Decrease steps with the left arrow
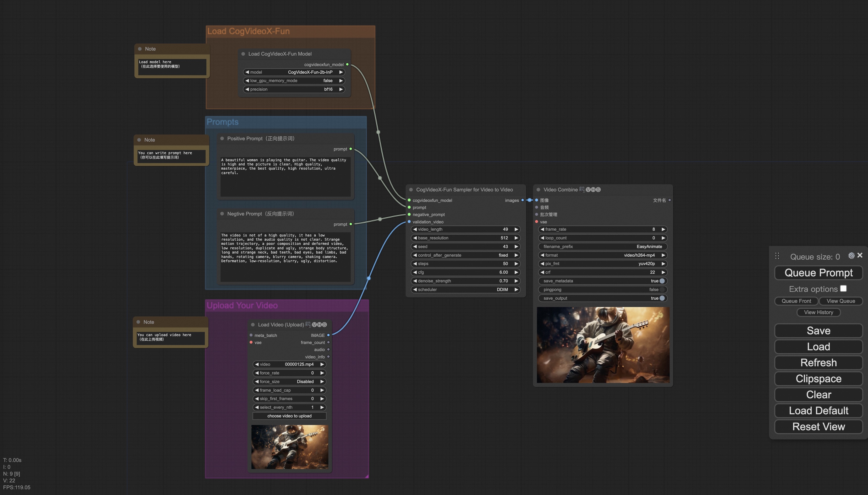The height and width of the screenshot is (495, 868). click(x=415, y=263)
